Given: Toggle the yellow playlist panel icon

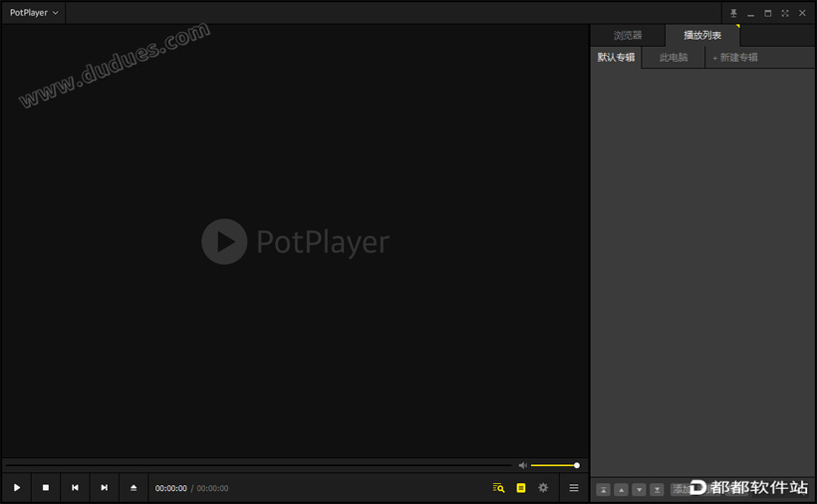Looking at the screenshot, I should tap(521, 488).
